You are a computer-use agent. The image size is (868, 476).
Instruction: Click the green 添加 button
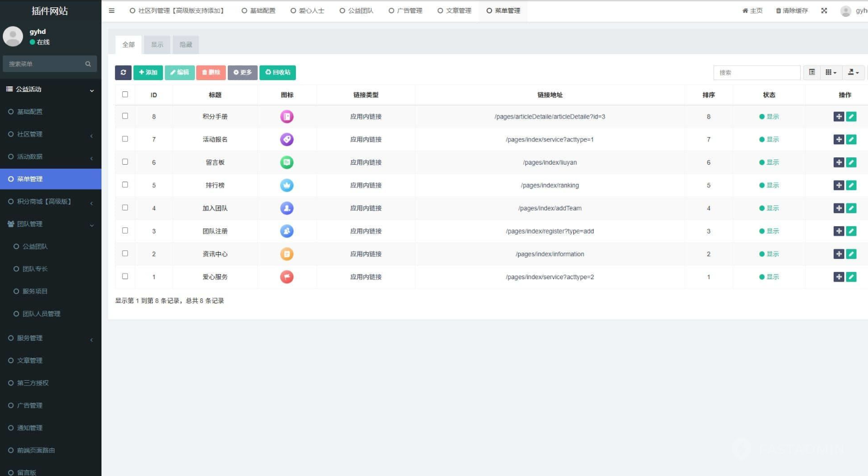(x=148, y=73)
